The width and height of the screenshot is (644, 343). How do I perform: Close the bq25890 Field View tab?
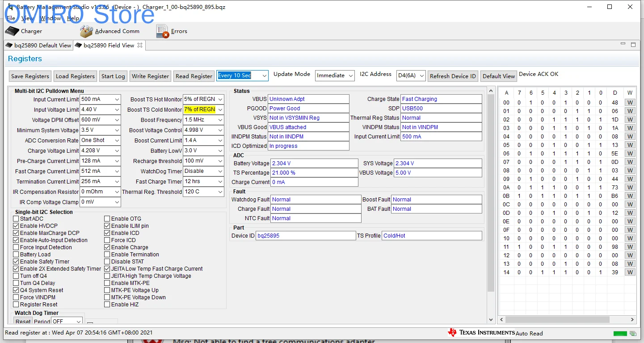click(140, 45)
